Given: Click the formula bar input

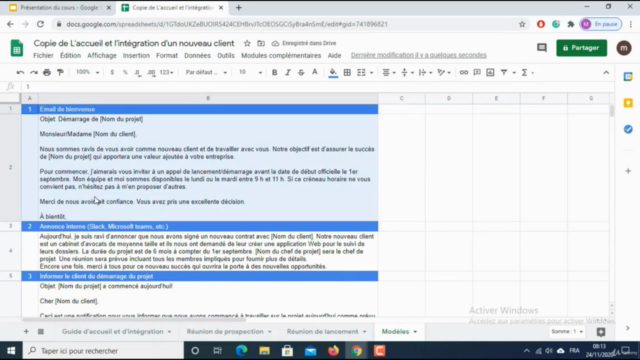Looking at the screenshot, I should [318, 87].
